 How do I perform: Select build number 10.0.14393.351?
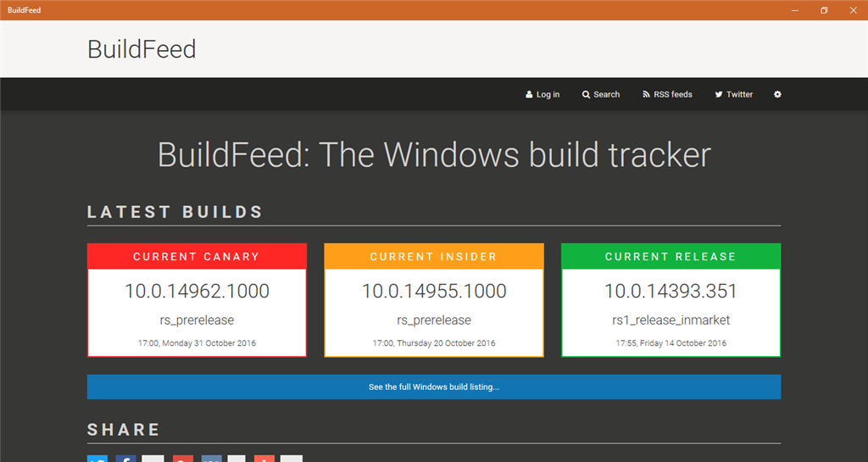(670, 291)
